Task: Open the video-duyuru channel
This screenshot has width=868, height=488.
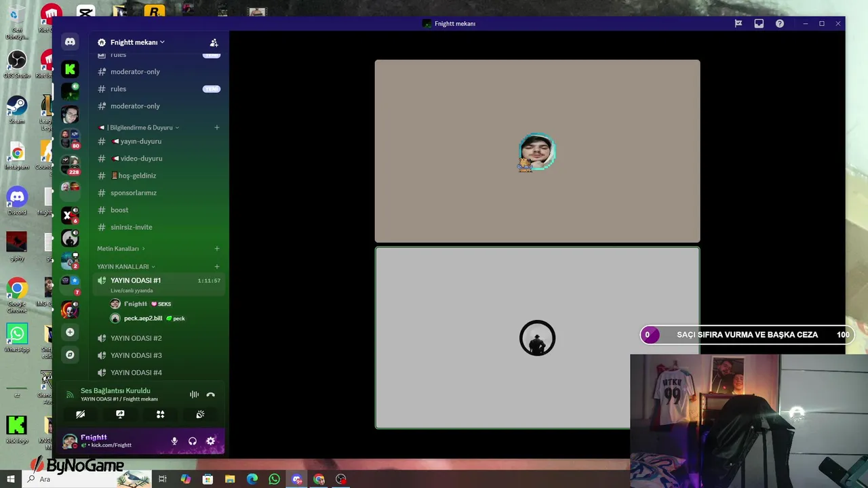Action: pos(159,159)
